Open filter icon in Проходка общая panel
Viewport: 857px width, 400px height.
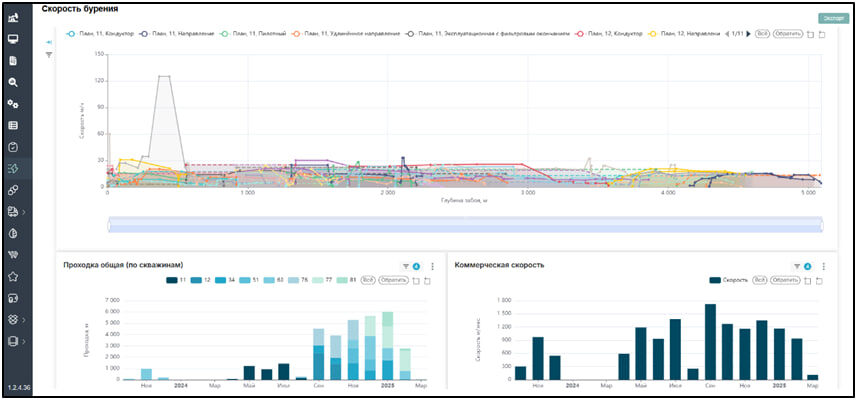406,267
